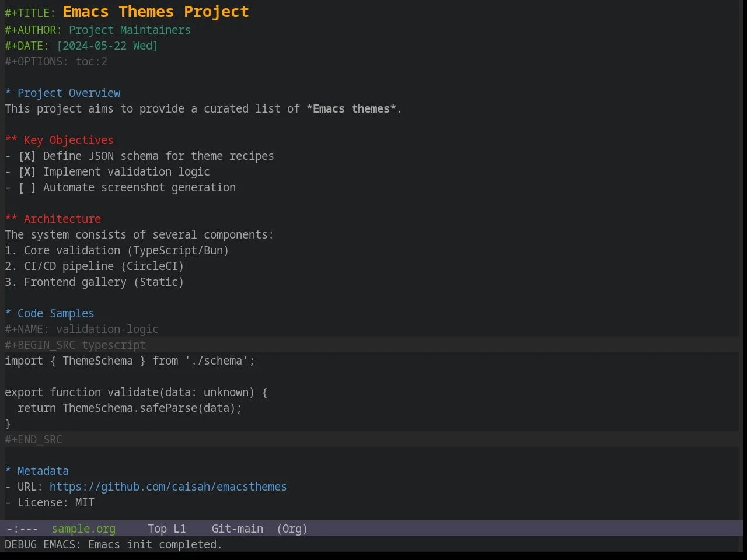Screen dimensions: 747x560
Task: Click the 'export function validate' code line
Action: tap(136, 393)
